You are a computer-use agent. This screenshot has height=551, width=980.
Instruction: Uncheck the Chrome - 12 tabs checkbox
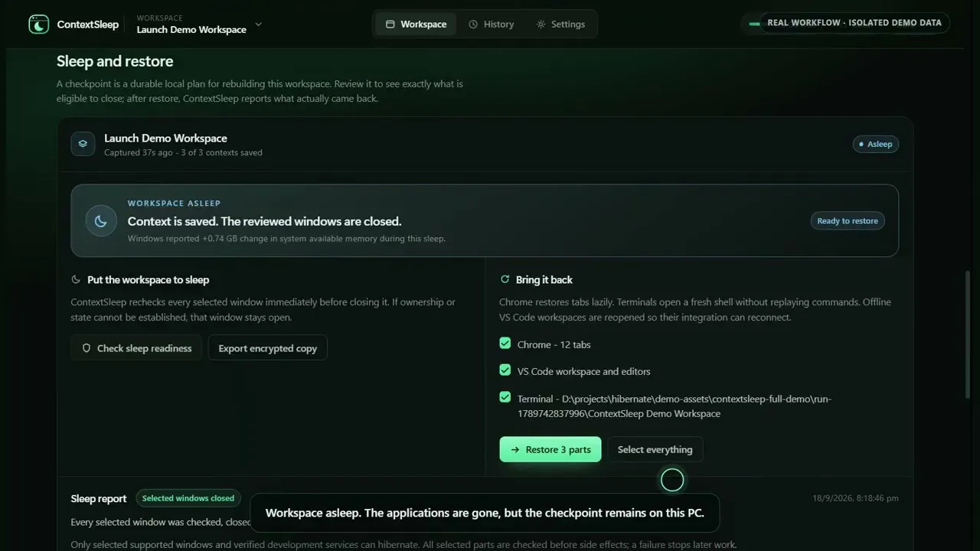tap(505, 344)
